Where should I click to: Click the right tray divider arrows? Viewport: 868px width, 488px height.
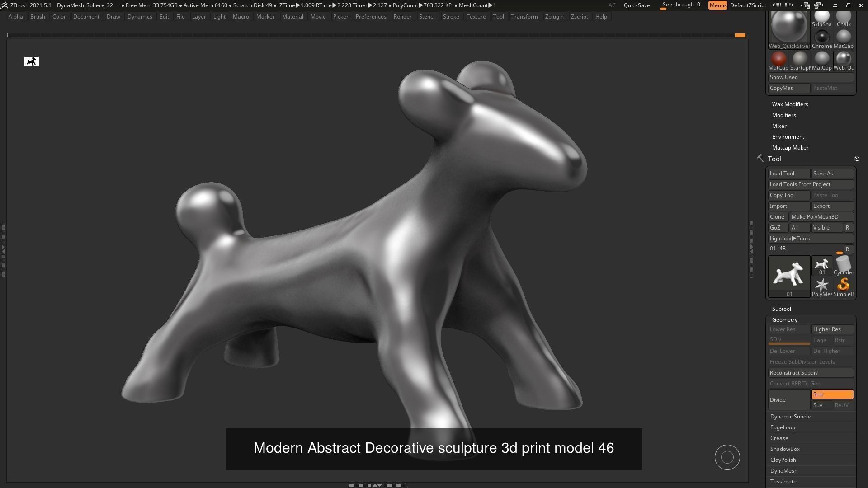pos(751,249)
